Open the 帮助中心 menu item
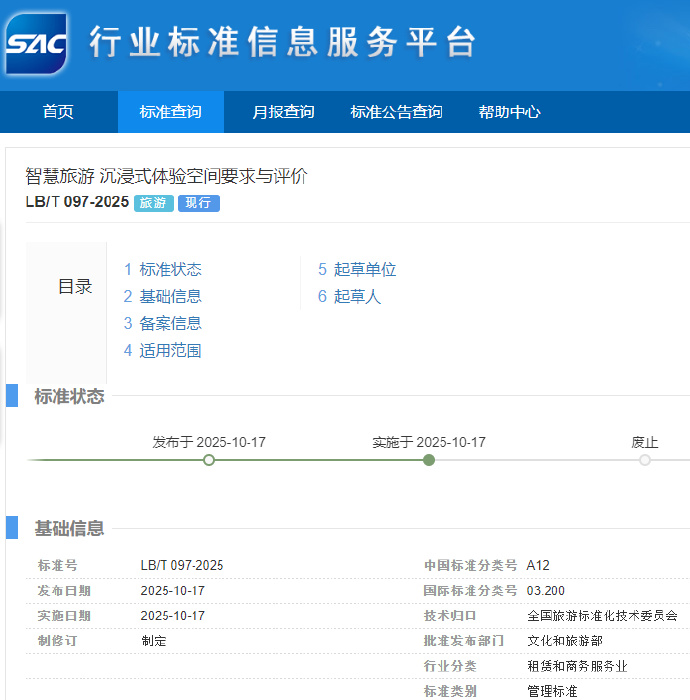The height and width of the screenshot is (700, 690). [x=509, y=112]
